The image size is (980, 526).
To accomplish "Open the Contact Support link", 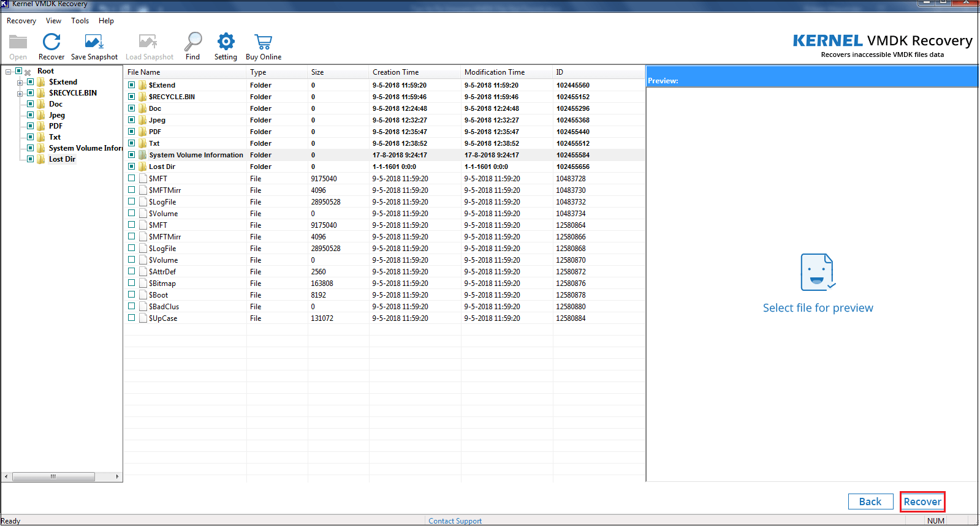I will [x=455, y=521].
